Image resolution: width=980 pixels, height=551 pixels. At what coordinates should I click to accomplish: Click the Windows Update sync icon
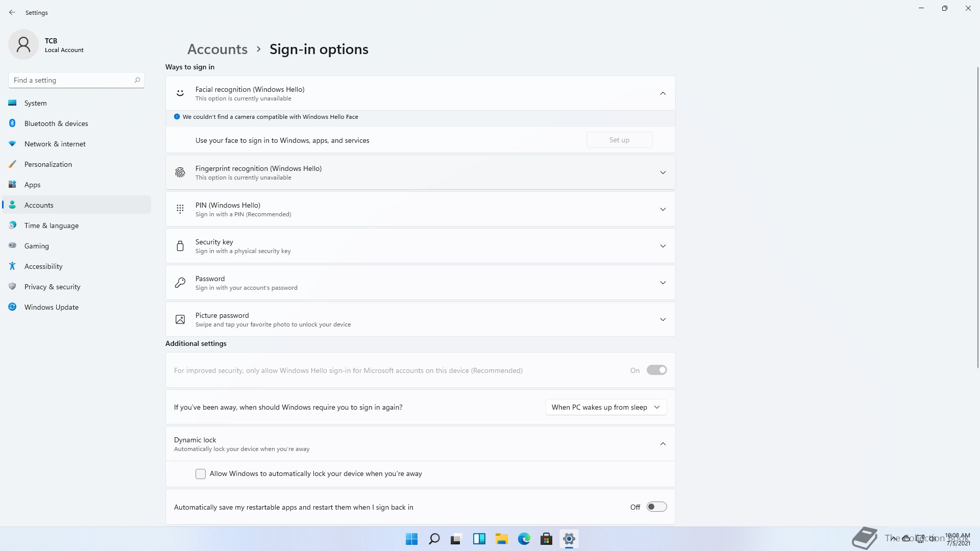click(12, 307)
